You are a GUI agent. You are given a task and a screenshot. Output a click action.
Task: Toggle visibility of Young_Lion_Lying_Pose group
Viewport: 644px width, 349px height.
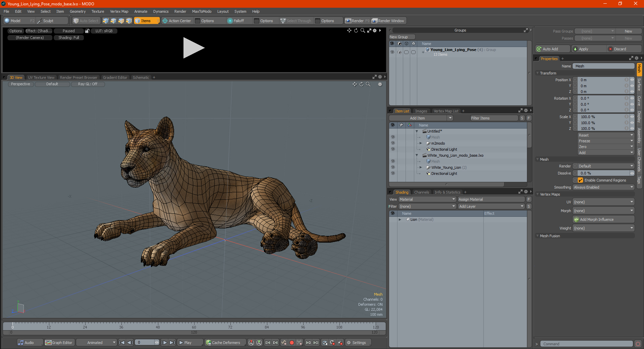[x=392, y=52]
